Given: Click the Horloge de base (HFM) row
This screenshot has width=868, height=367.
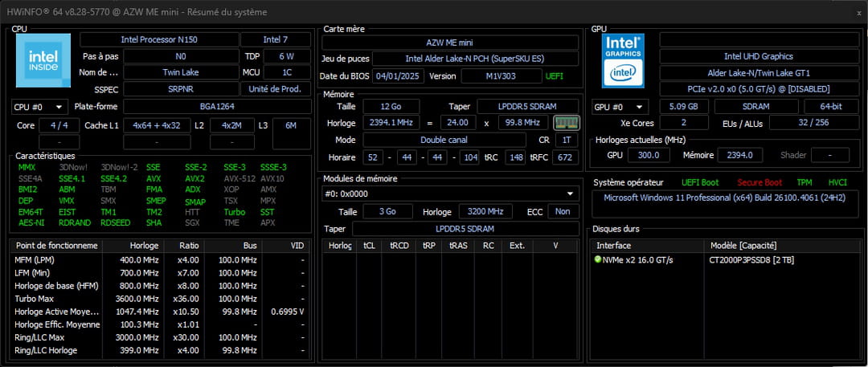Looking at the screenshot, I should point(160,286).
